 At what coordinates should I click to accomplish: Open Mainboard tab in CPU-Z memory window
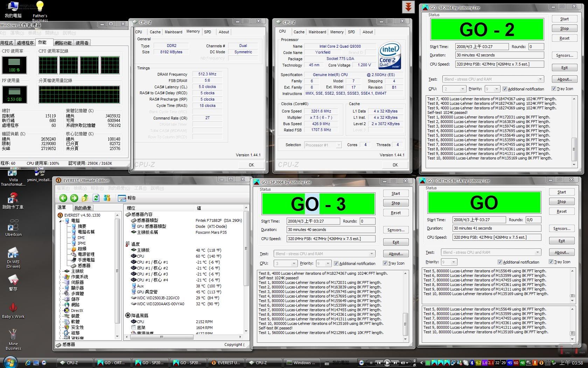(x=174, y=32)
